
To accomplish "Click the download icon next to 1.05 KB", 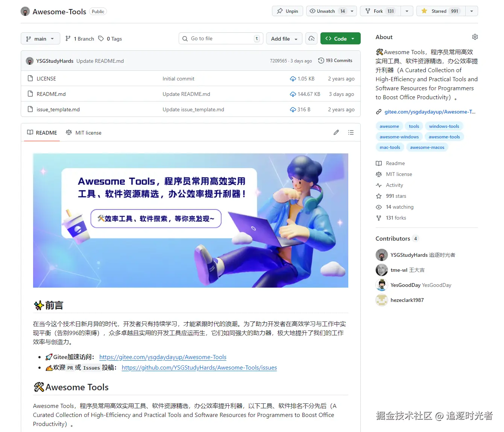I will [293, 79].
